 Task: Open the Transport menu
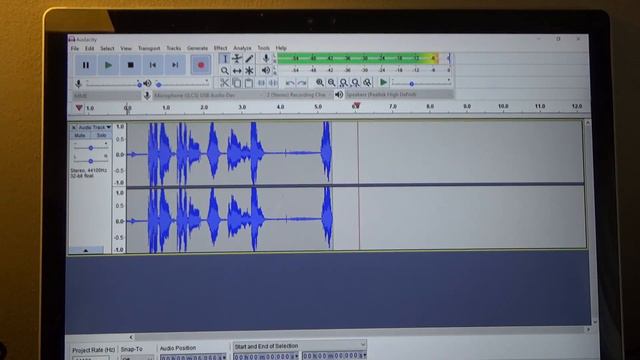[x=149, y=49]
